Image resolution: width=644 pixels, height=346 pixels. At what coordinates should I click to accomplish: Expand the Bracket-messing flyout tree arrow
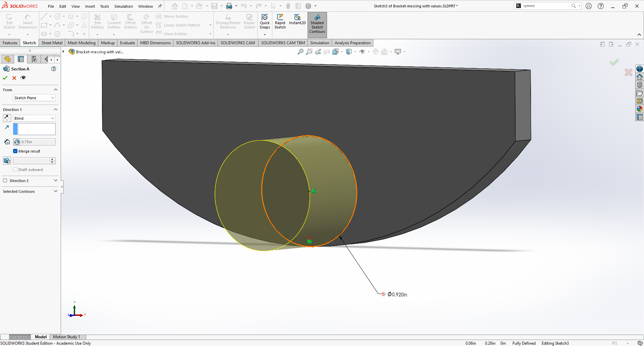point(63,52)
